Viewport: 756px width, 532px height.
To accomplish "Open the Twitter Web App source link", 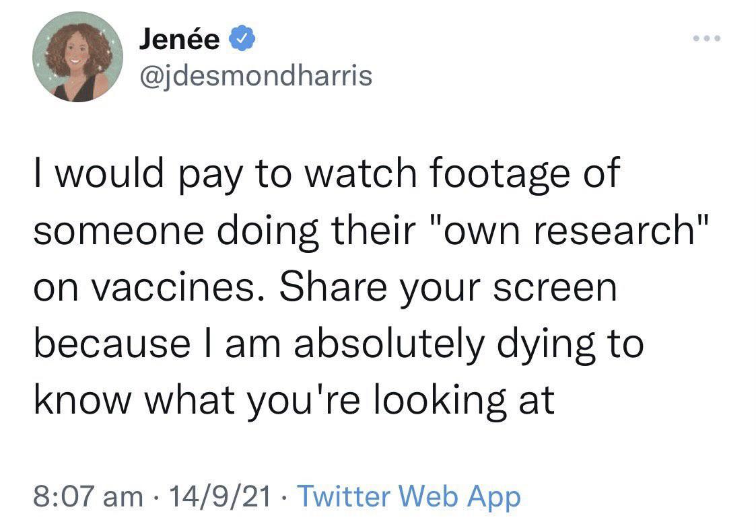I will tap(409, 497).
